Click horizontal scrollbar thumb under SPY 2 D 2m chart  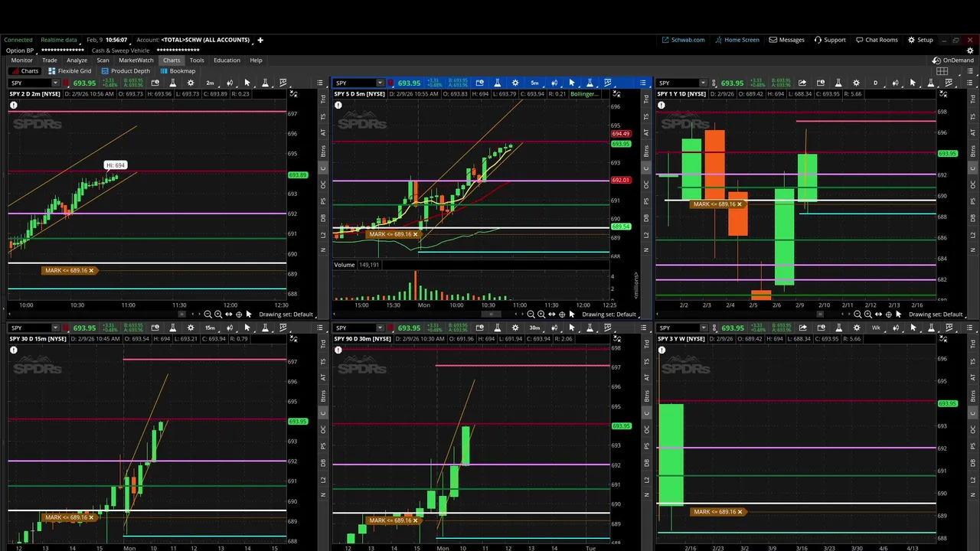[181, 315]
